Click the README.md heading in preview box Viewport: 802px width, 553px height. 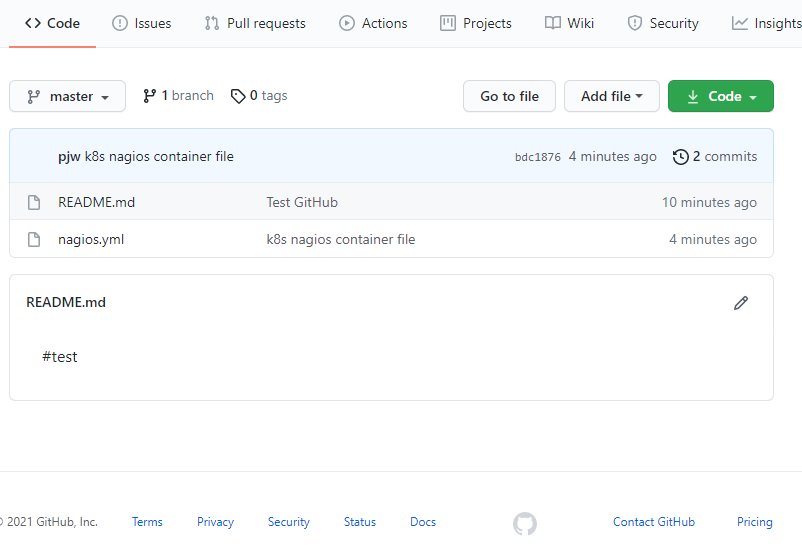pyautogui.click(x=66, y=302)
